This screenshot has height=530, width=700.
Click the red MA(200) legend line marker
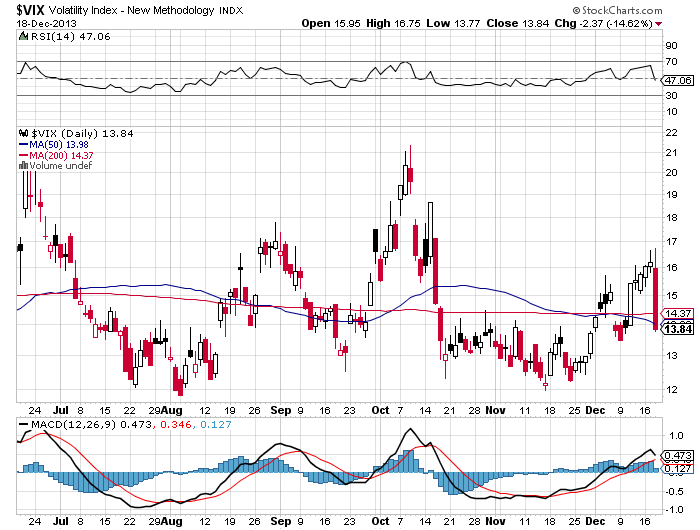[24, 155]
